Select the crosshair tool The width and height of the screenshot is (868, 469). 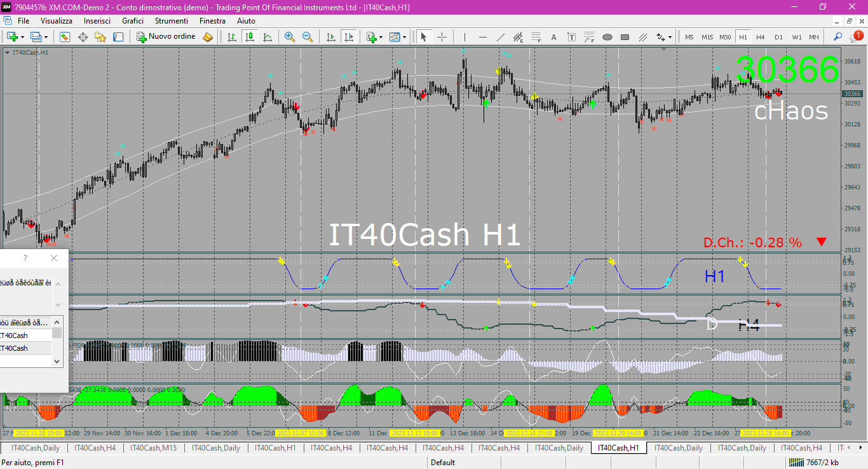[442, 37]
